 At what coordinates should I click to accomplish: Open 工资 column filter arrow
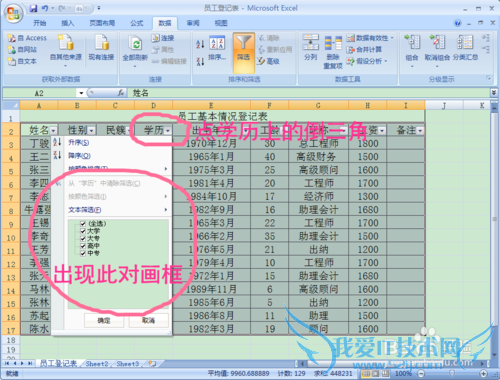382,130
